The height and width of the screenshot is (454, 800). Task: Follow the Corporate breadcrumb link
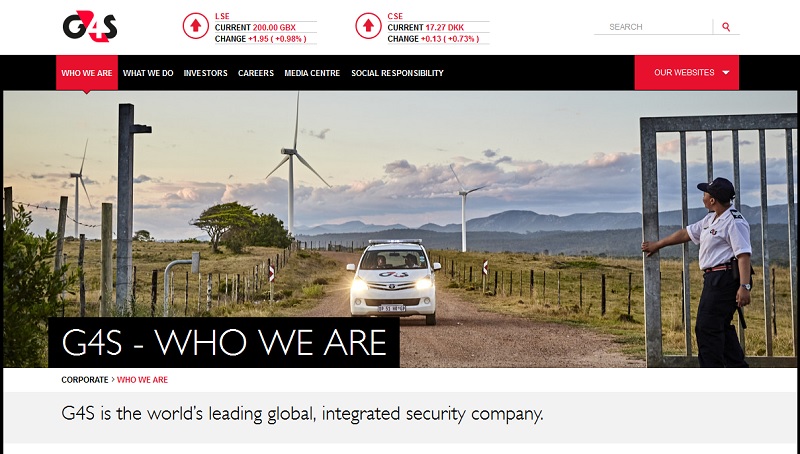(85, 380)
